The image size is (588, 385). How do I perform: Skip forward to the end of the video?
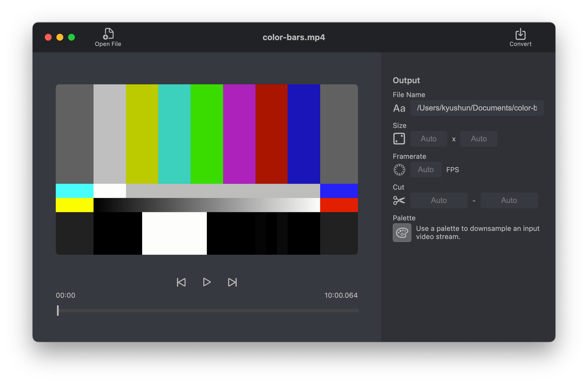tap(232, 282)
